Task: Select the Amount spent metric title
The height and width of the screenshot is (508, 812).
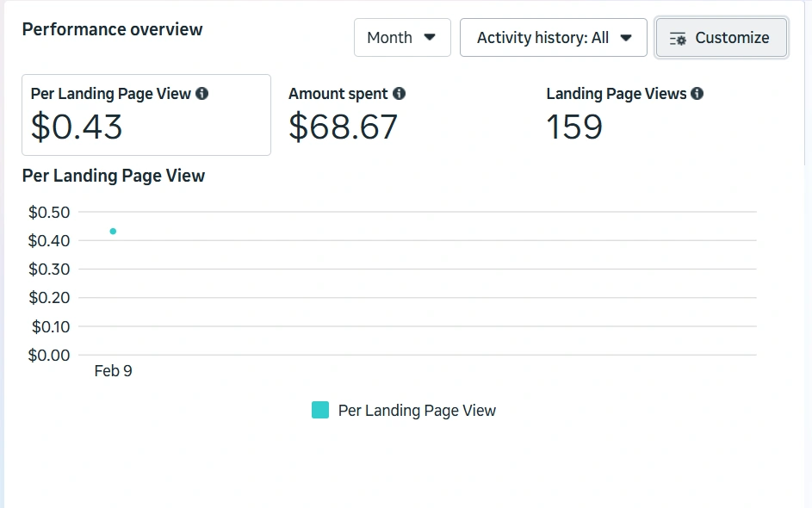Action: coord(338,94)
